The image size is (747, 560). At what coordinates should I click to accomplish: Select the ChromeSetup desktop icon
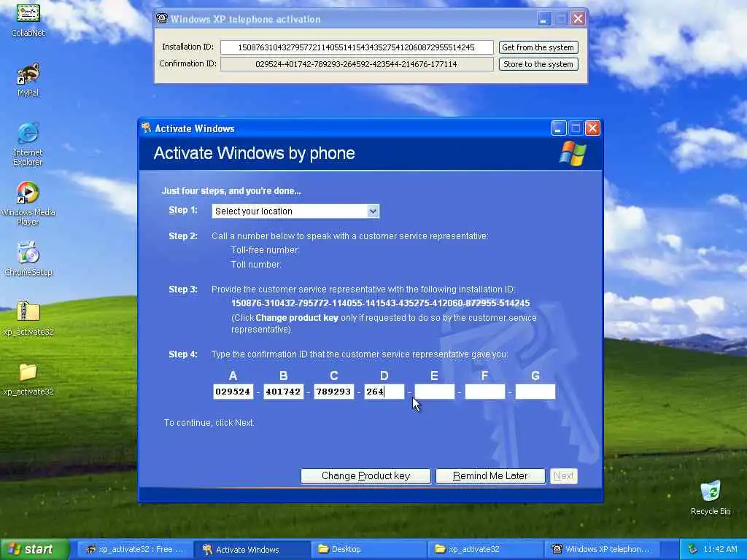click(x=28, y=260)
